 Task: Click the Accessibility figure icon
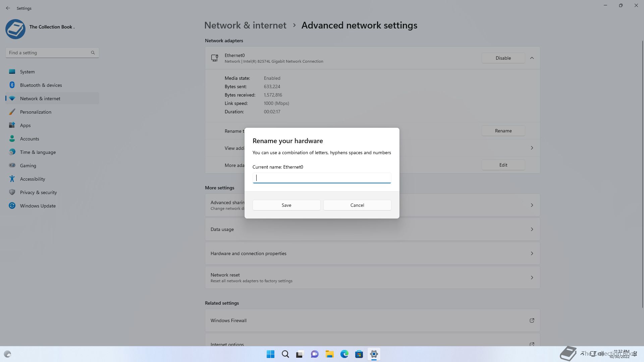pyautogui.click(x=12, y=179)
